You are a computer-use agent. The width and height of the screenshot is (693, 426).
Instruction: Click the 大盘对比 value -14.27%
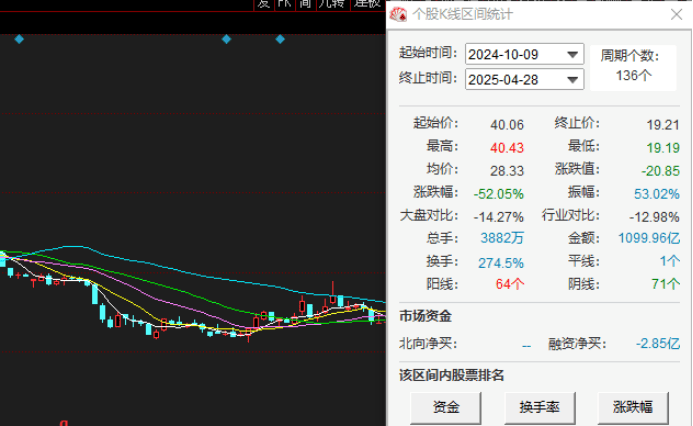(x=499, y=217)
